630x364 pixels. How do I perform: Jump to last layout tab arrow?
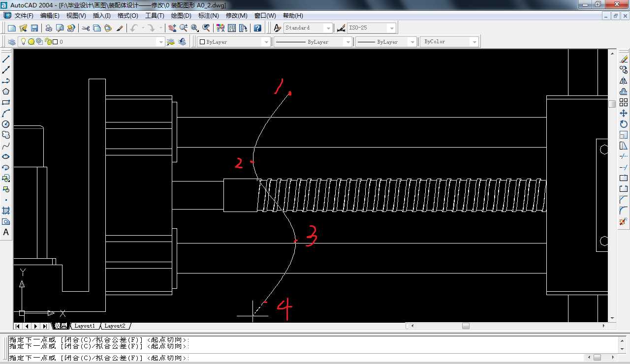click(x=45, y=326)
